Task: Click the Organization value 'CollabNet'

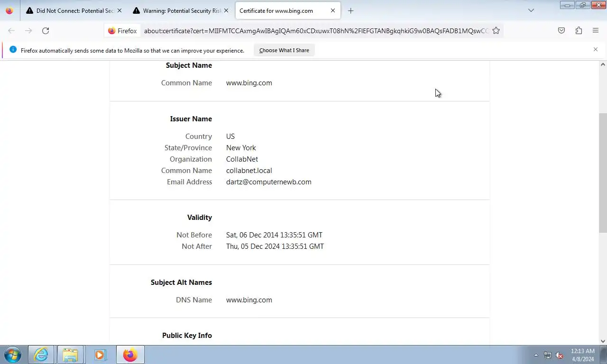Action: 242,159
